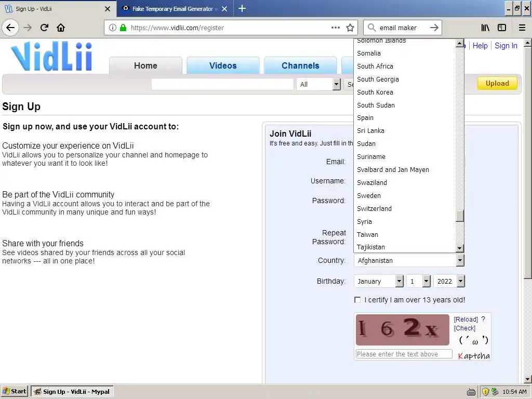Open the Library bookshelf icon
532x399 pixels.
pyautogui.click(x=485, y=28)
